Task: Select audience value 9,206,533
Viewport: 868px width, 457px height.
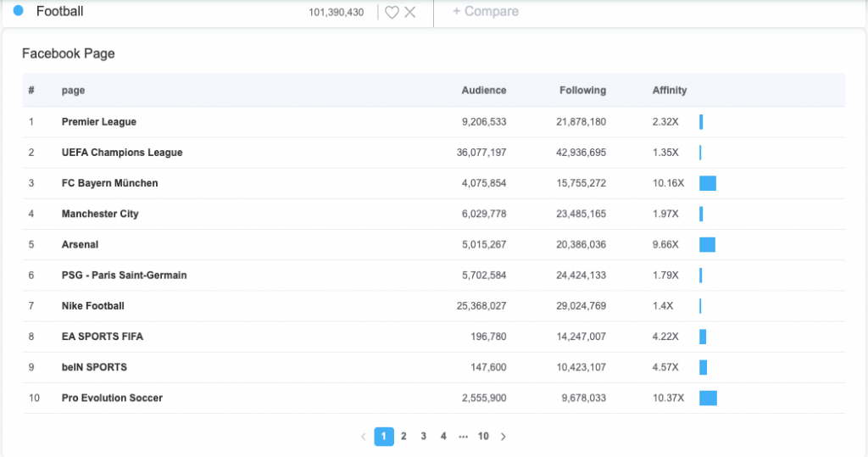Action: point(484,122)
